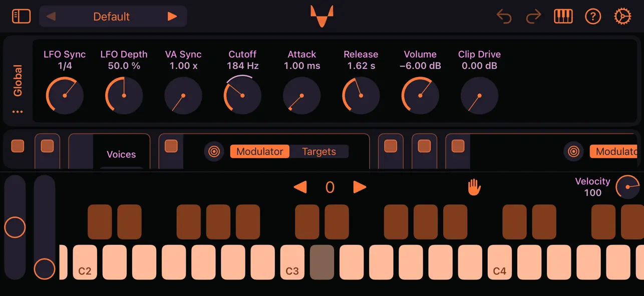Toggle the Modulator module's enable square
644x296 pixels.
(171, 145)
